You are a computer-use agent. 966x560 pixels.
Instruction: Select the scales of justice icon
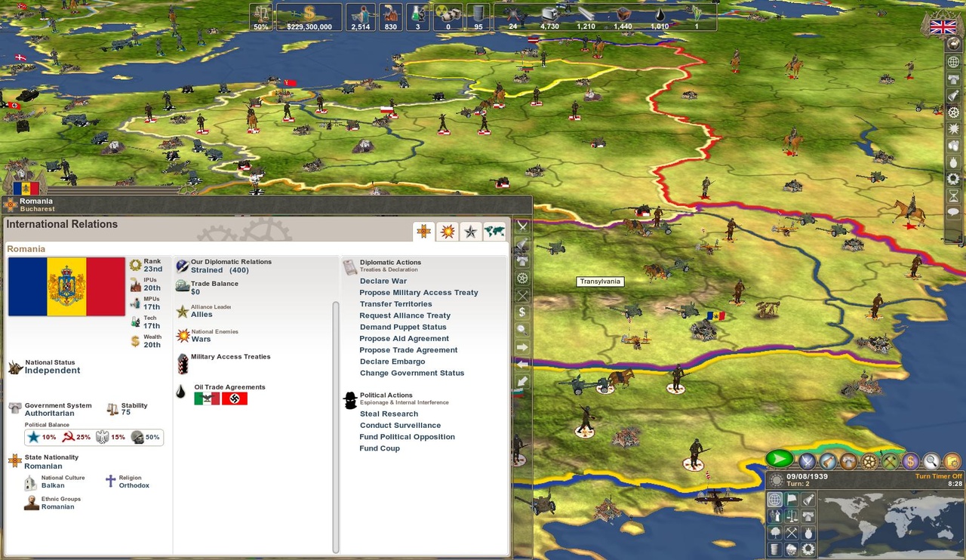click(x=792, y=516)
